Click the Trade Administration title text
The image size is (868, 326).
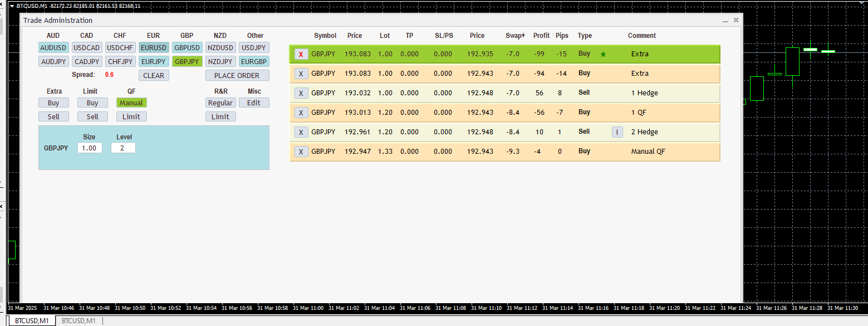[x=58, y=21]
